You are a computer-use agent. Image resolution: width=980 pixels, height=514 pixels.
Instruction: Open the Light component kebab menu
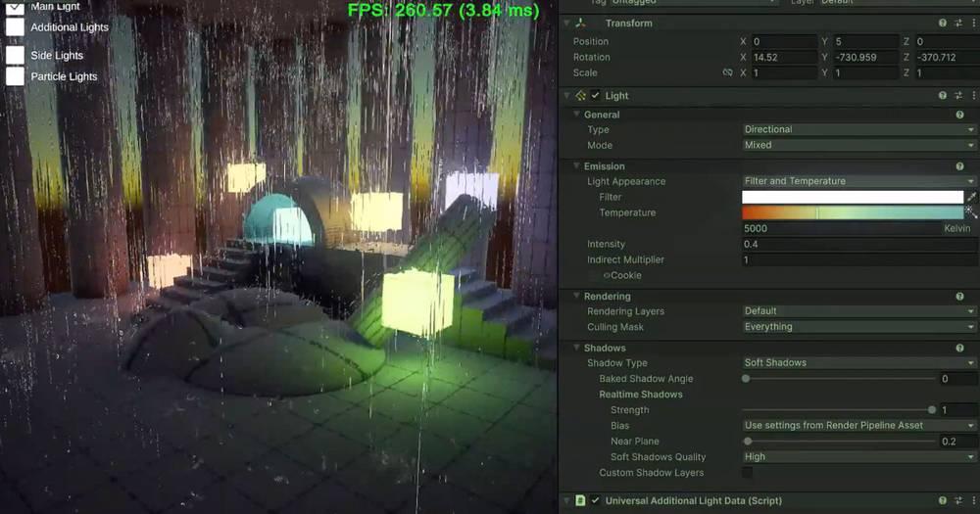[x=974, y=96]
